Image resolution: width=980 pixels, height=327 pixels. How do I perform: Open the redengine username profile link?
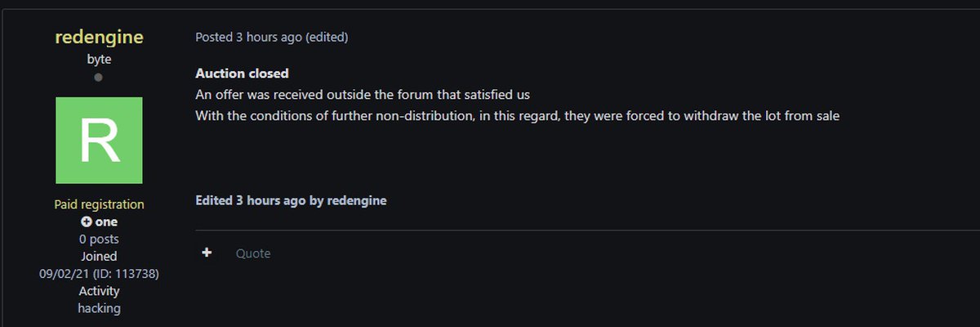(x=98, y=38)
